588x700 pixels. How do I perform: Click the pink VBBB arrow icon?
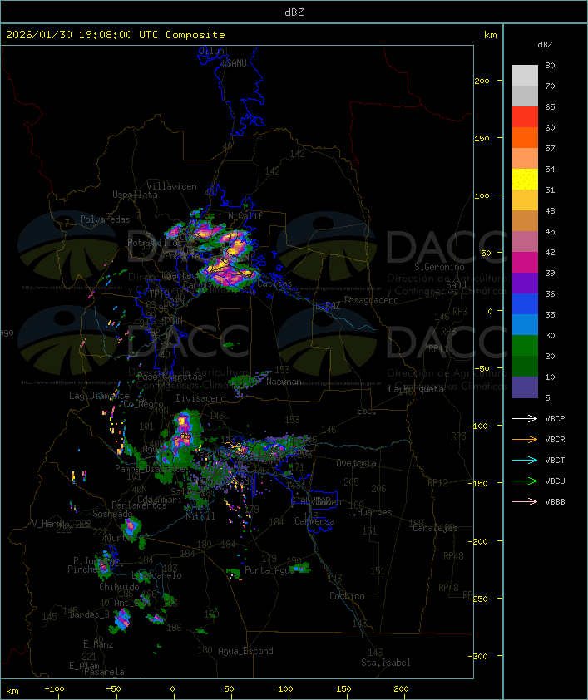(525, 501)
